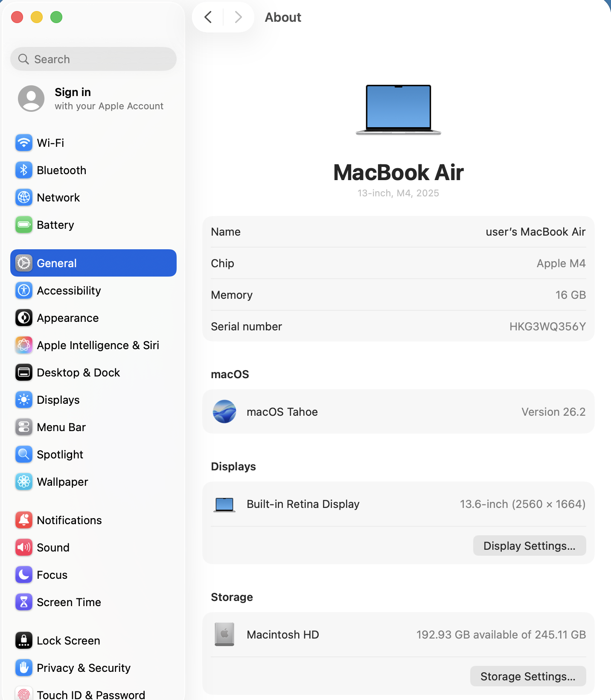
Task: Go back using the left chevron
Action: pyautogui.click(x=208, y=17)
